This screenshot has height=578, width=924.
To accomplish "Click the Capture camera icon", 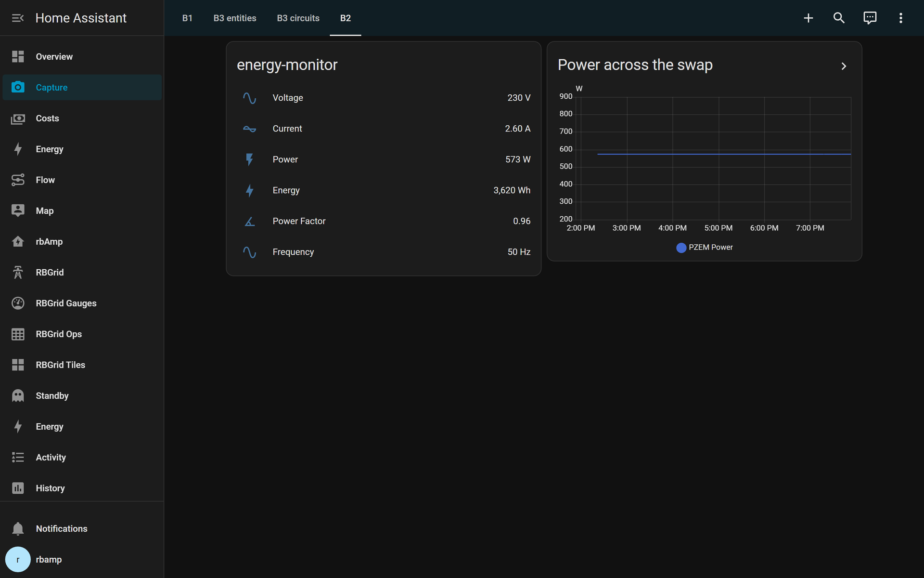I will pyautogui.click(x=18, y=87).
